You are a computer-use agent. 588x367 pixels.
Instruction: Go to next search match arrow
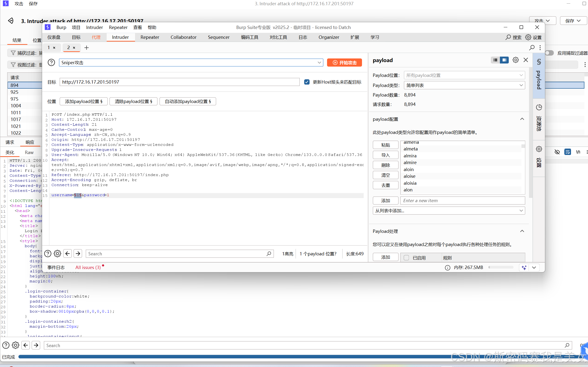(x=78, y=254)
